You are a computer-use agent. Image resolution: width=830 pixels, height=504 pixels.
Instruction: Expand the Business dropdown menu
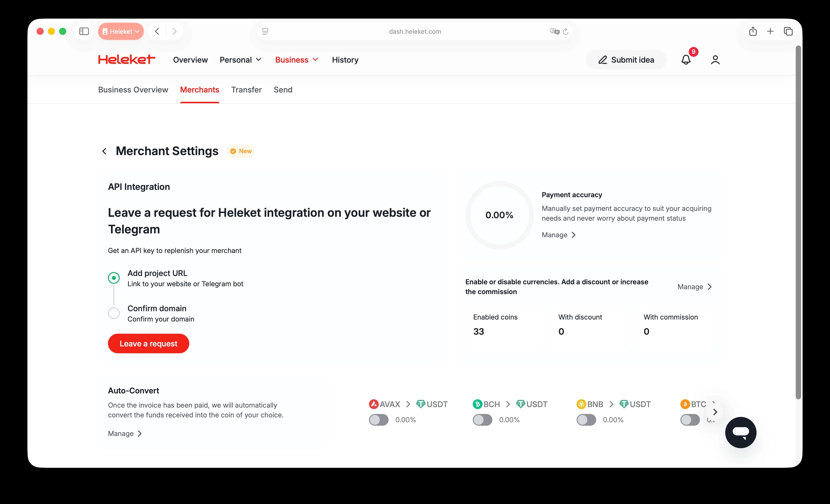click(x=296, y=60)
